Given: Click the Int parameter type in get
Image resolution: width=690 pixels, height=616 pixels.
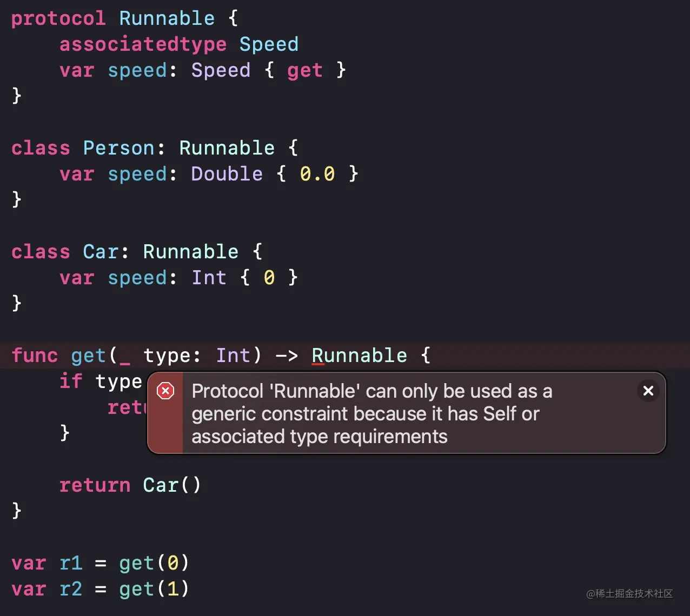Looking at the screenshot, I should 233,356.
